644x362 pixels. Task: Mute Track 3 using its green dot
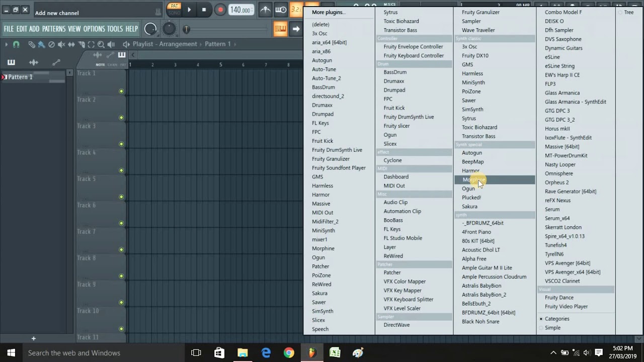pos(121,144)
